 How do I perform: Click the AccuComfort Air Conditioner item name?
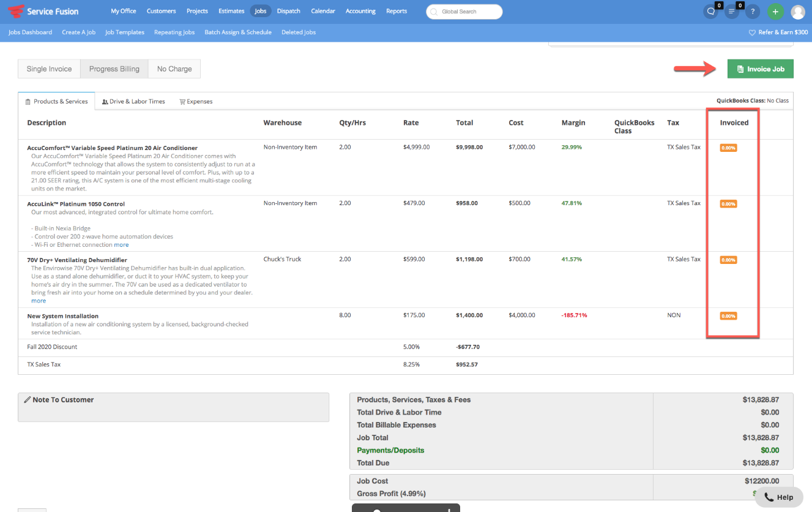click(113, 148)
